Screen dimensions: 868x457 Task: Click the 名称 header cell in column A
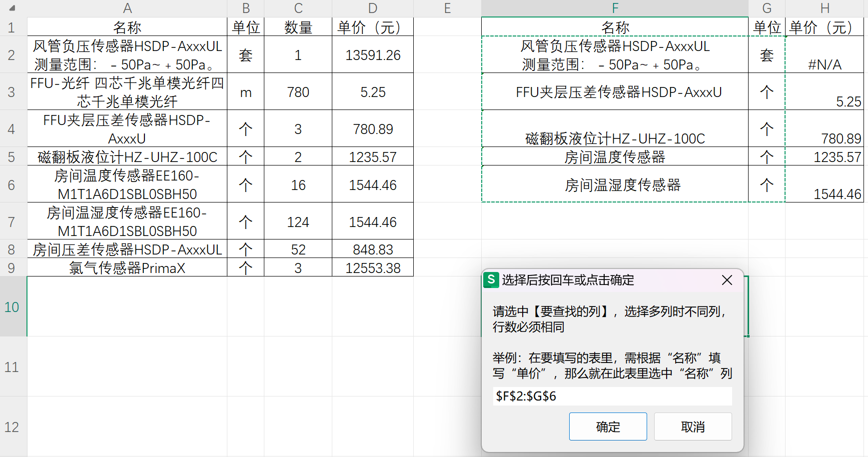[127, 27]
